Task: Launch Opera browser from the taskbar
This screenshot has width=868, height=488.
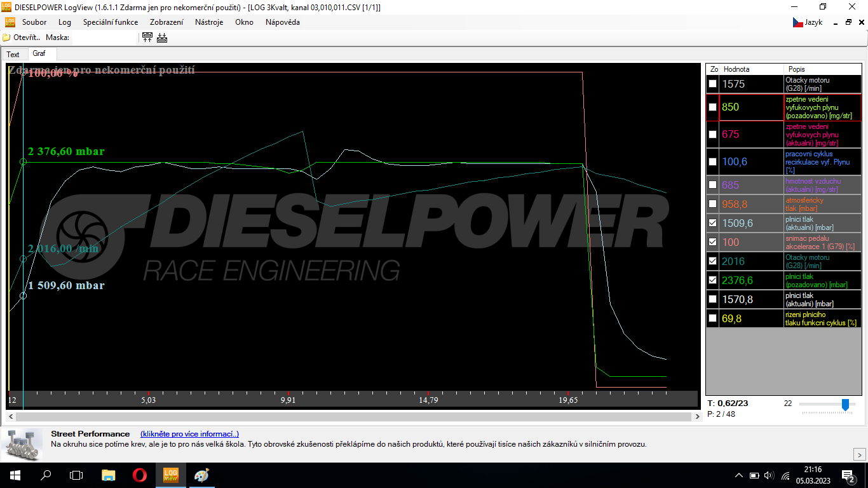Action: [139, 475]
